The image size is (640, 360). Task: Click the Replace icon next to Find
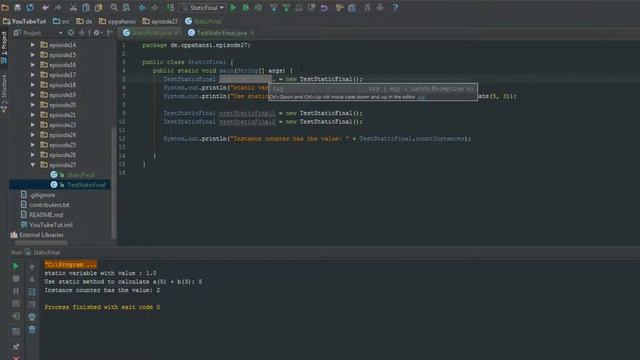(127, 7)
